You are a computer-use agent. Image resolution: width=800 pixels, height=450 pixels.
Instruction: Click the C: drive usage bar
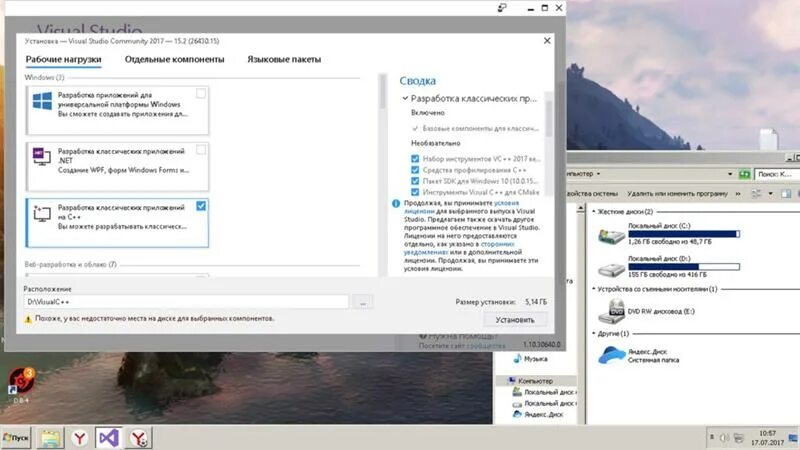[x=684, y=234]
